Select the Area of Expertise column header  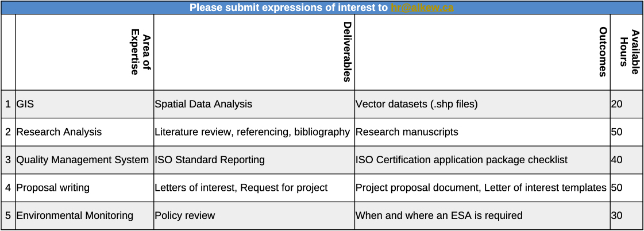[x=84, y=52]
